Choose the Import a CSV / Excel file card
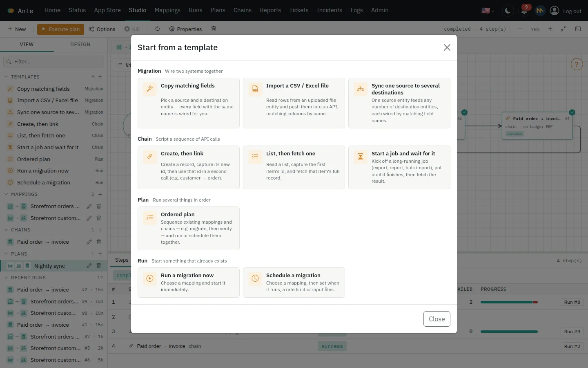This screenshot has height=368, width=588. coord(294,103)
